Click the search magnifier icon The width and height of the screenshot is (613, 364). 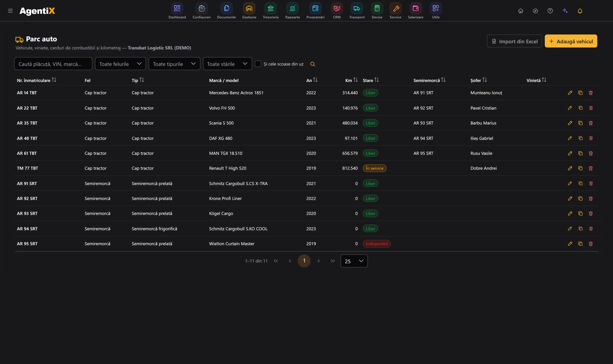313,64
